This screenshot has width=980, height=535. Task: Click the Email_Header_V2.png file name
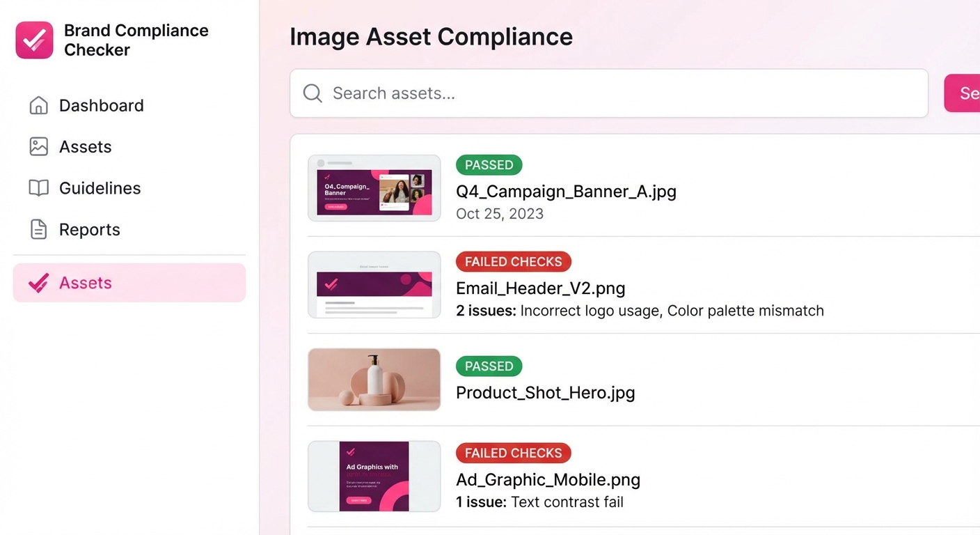(540, 288)
